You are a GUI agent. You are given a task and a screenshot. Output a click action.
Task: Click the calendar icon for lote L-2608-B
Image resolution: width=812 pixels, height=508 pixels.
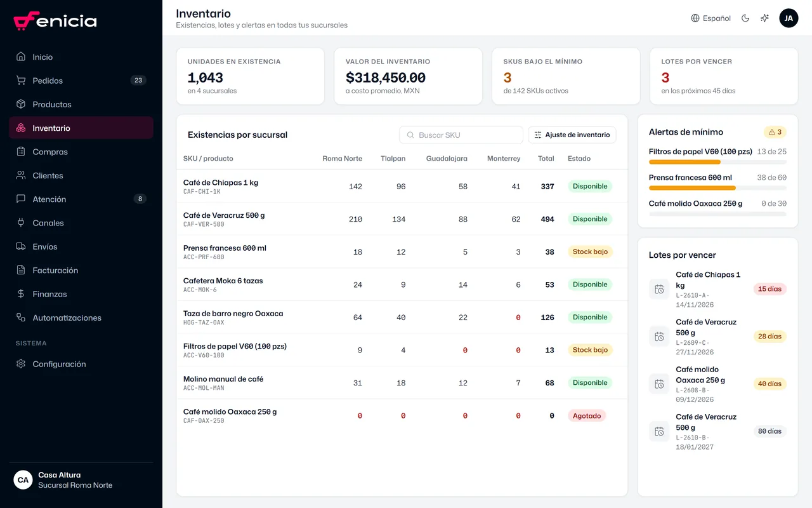pyautogui.click(x=659, y=384)
